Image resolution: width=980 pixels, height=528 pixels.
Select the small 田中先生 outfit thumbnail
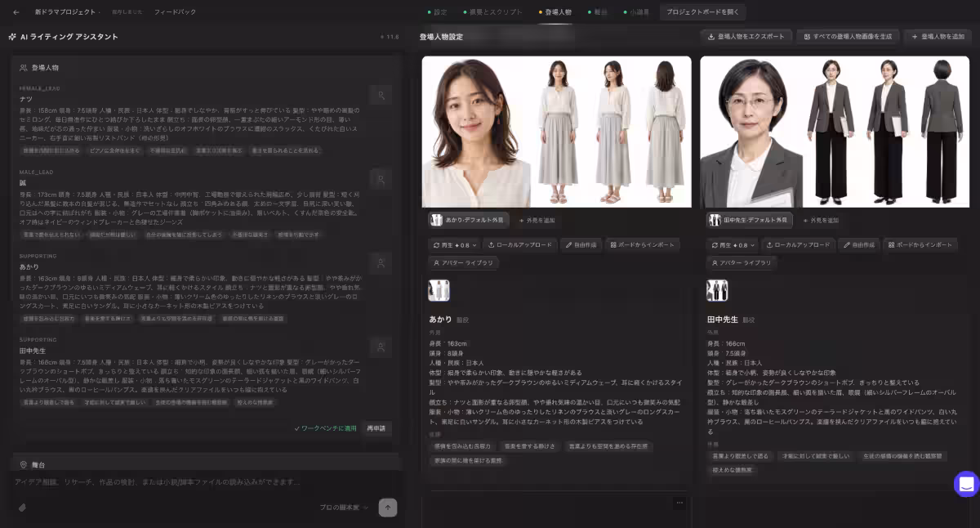coord(717,290)
